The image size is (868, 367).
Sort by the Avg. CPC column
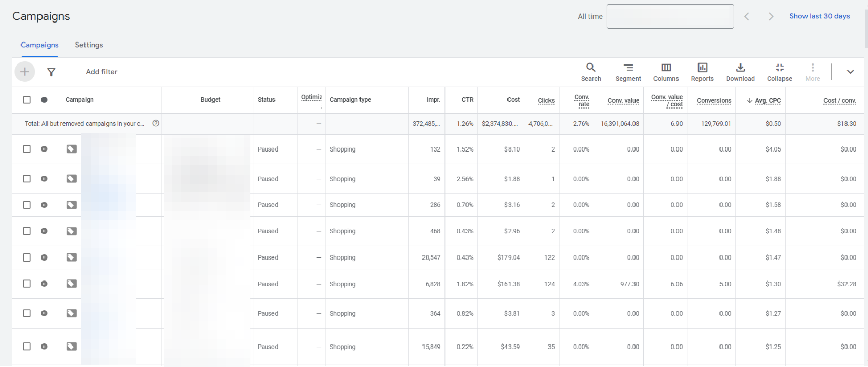pos(768,100)
